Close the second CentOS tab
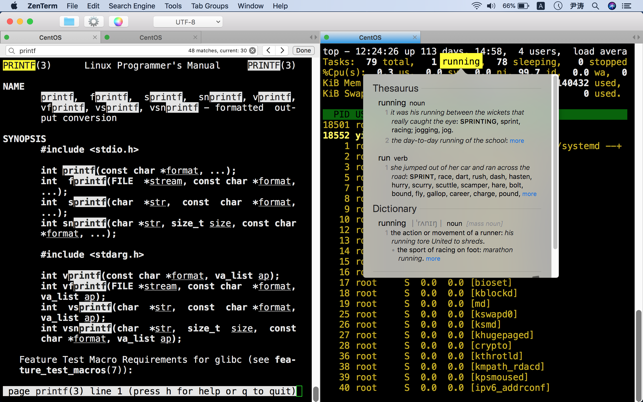 tap(195, 37)
